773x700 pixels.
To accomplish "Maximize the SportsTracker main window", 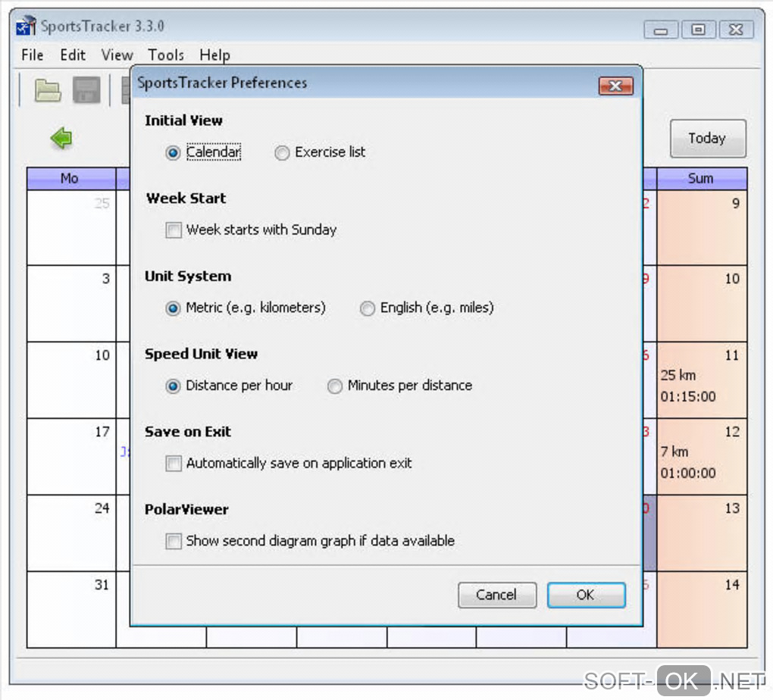I will 698,30.
